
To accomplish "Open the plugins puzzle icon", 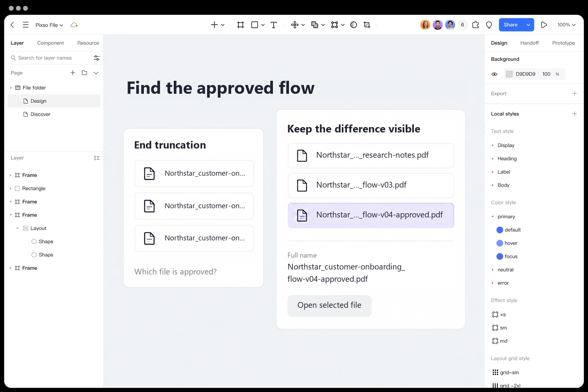I will coord(475,25).
